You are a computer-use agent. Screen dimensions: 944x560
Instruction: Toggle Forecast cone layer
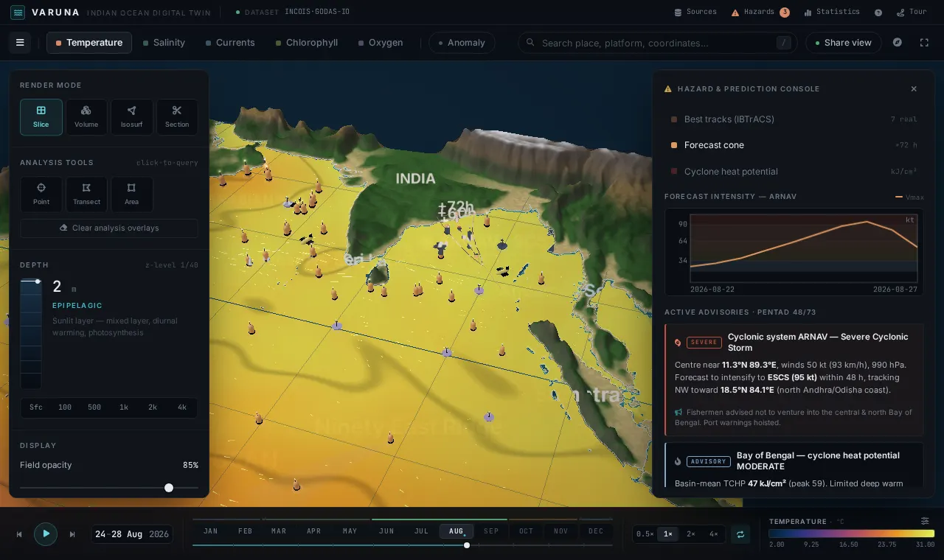(x=794, y=145)
